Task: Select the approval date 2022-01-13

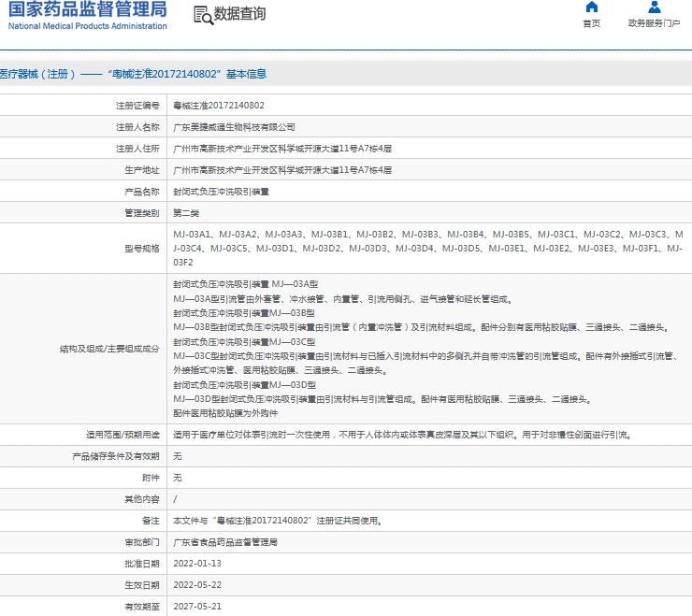Action: point(197,564)
